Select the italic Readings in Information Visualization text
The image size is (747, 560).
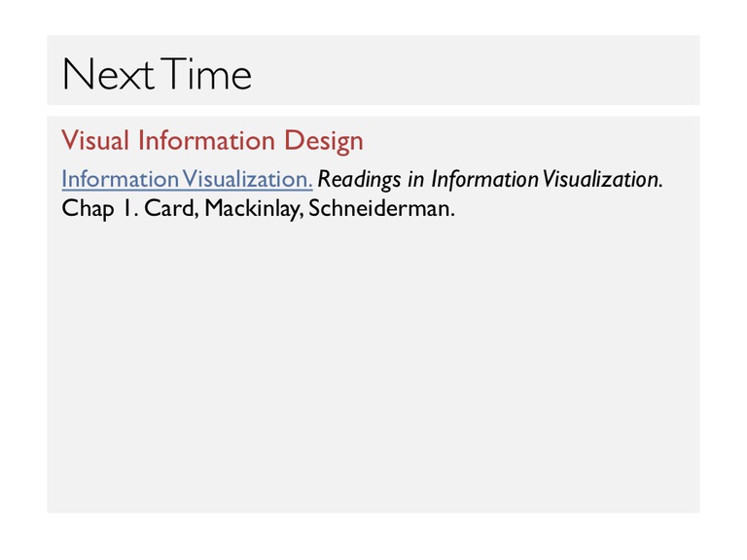pyautogui.click(x=490, y=180)
